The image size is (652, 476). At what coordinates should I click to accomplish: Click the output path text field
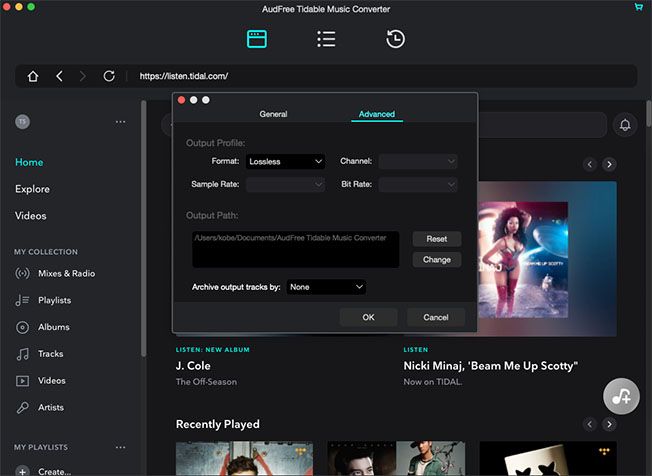click(x=296, y=249)
